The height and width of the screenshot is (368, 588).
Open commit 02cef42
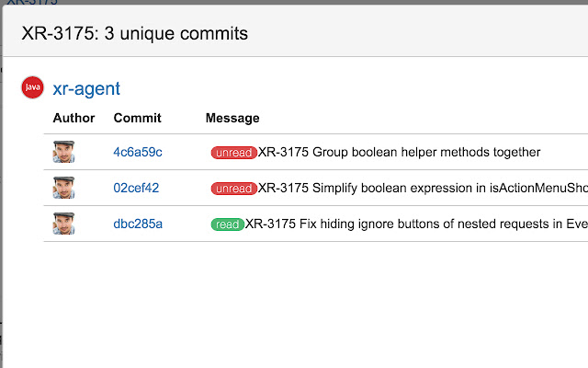(x=136, y=188)
